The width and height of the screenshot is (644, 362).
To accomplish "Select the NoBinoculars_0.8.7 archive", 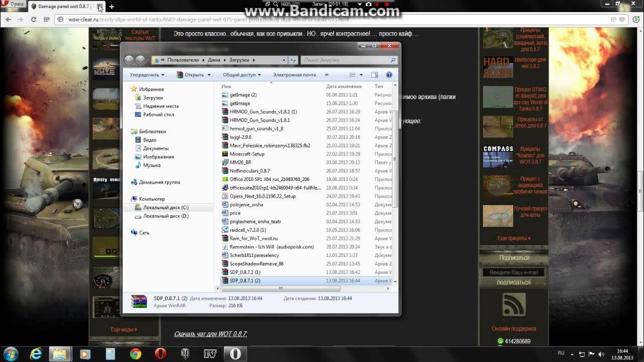I will (x=250, y=170).
